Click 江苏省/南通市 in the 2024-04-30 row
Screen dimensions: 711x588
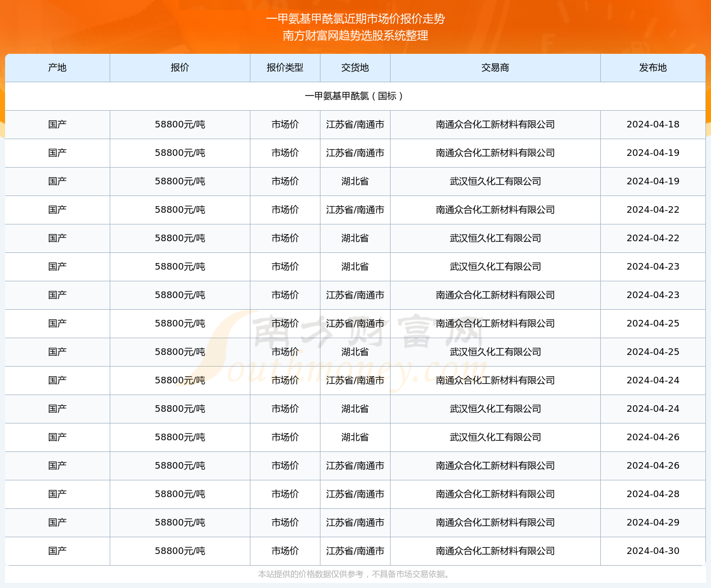pyautogui.click(x=355, y=551)
